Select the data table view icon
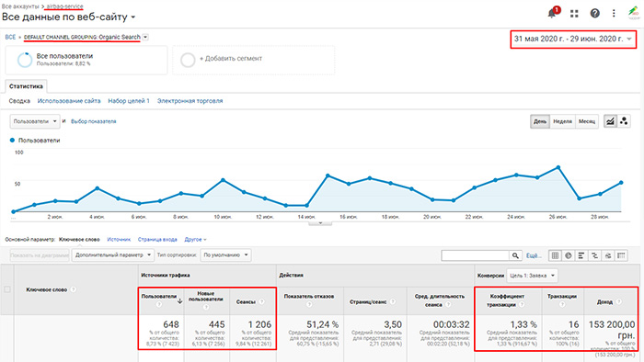The width and height of the screenshot is (644, 362). [555, 255]
